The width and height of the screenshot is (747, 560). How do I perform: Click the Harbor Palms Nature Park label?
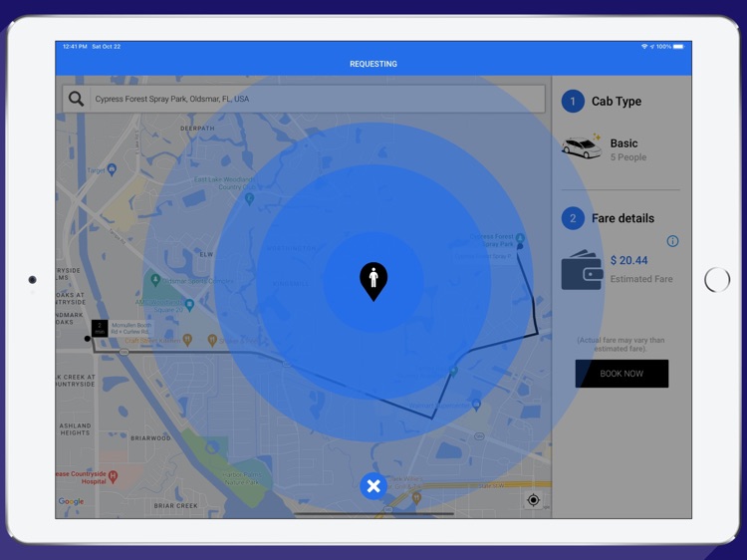click(x=242, y=478)
